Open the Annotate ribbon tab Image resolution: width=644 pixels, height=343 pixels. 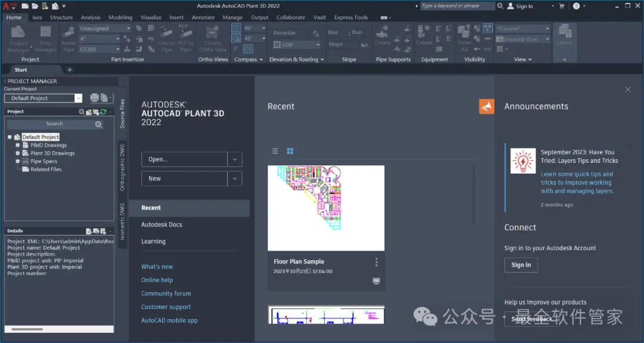point(203,17)
